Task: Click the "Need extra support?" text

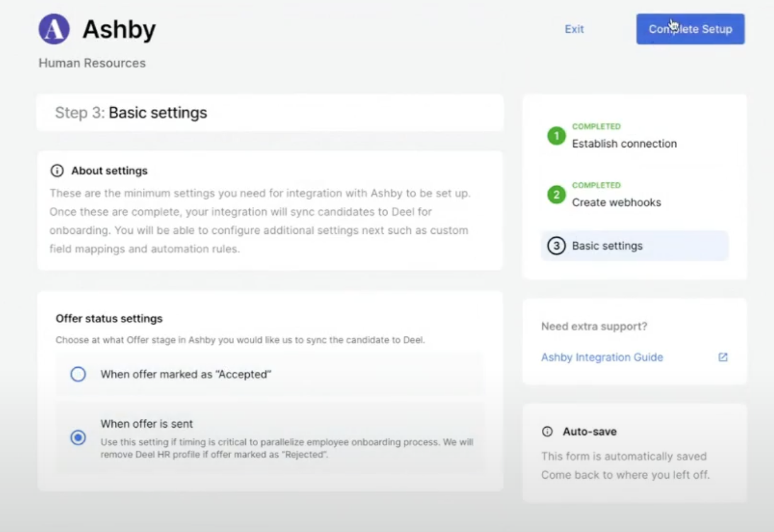Action: point(594,326)
